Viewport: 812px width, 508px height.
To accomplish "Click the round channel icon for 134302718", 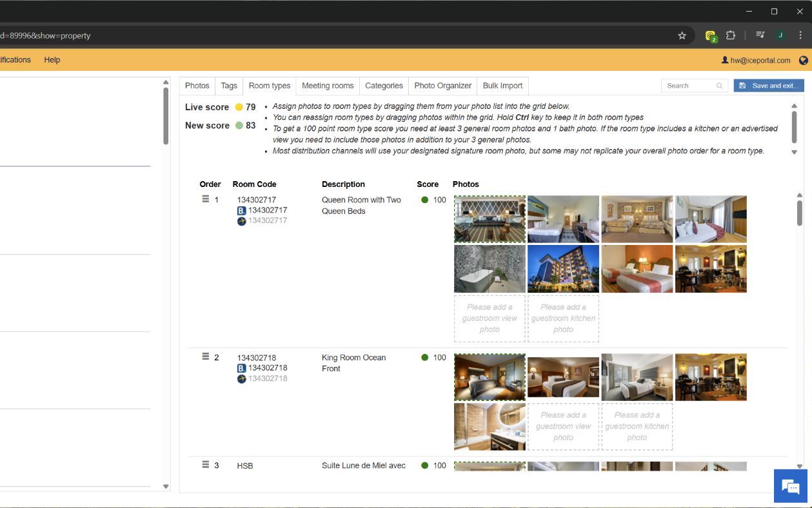I will tap(241, 378).
